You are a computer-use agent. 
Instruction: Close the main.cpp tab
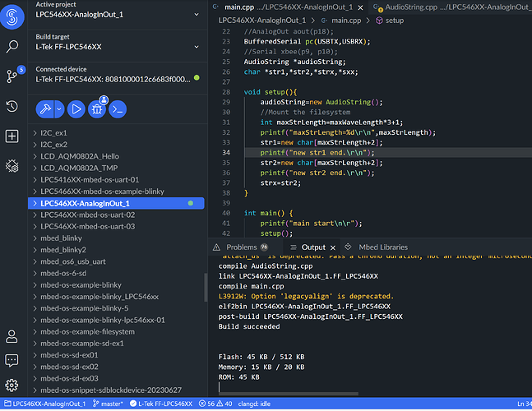[361, 7]
